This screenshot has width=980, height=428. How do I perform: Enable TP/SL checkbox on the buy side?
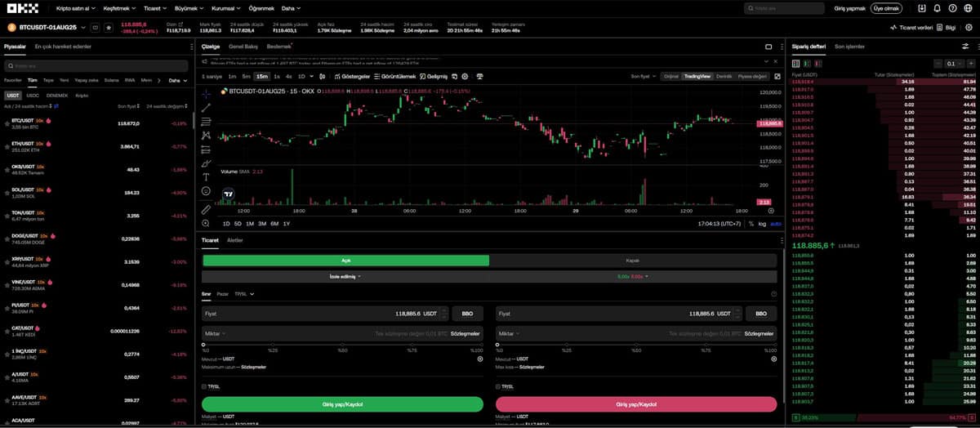pos(204,386)
